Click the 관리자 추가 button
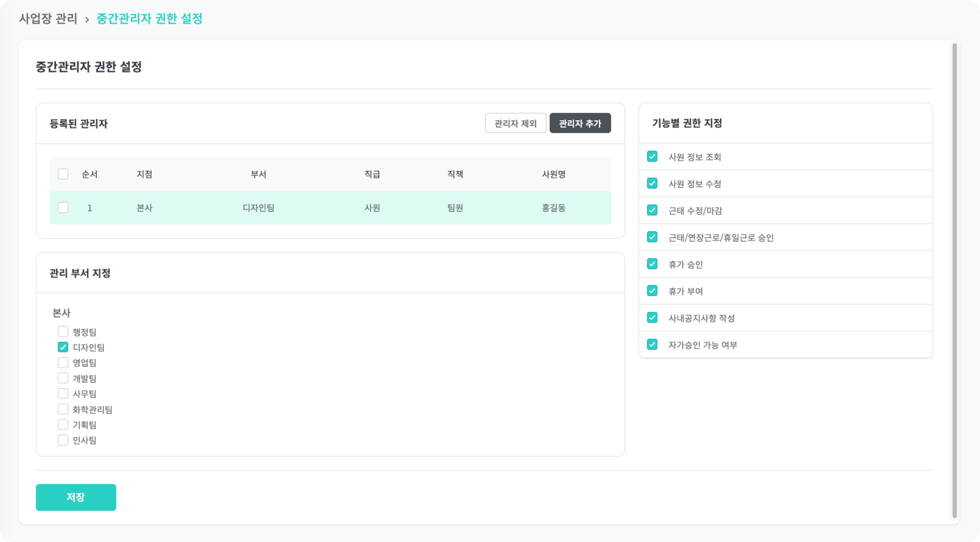 [x=580, y=123]
